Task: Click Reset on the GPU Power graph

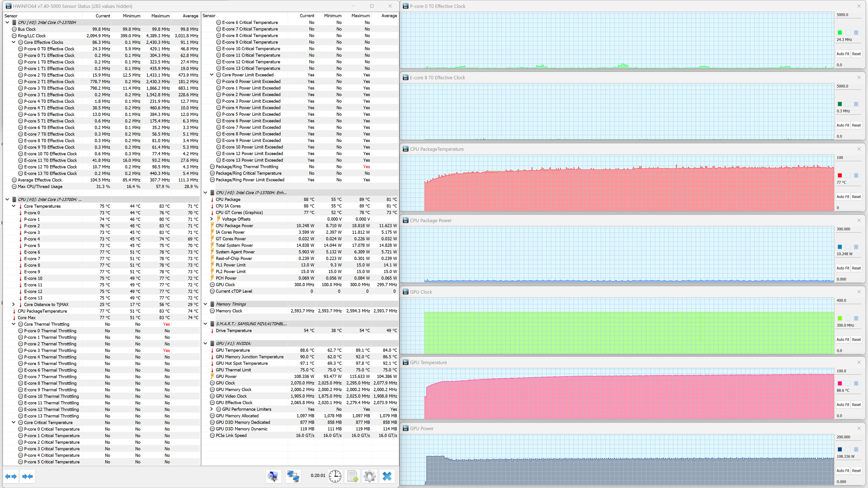Action: (856, 470)
